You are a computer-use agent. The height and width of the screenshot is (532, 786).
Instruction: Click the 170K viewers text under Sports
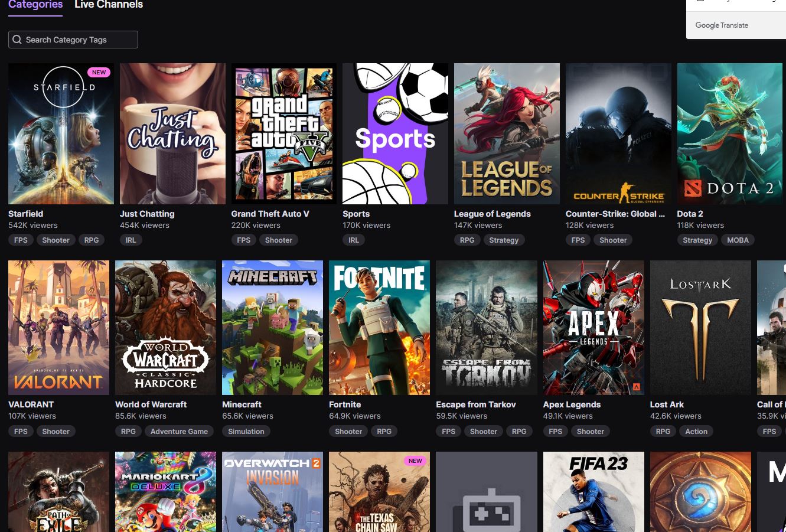pos(367,226)
